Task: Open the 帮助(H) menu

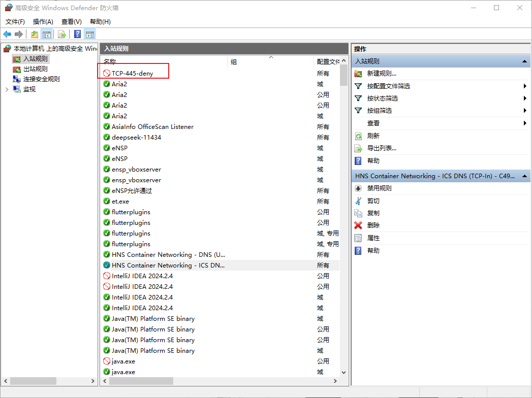Action: [100, 22]
